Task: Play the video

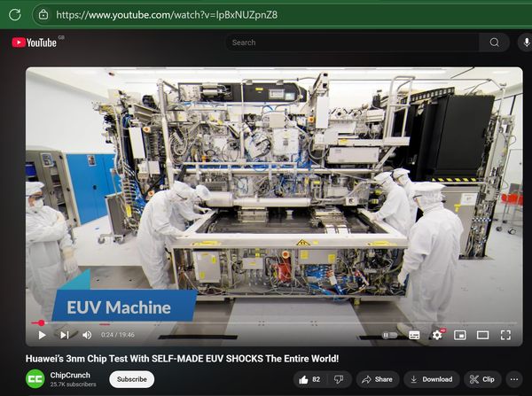Action: tap(42, 335)
